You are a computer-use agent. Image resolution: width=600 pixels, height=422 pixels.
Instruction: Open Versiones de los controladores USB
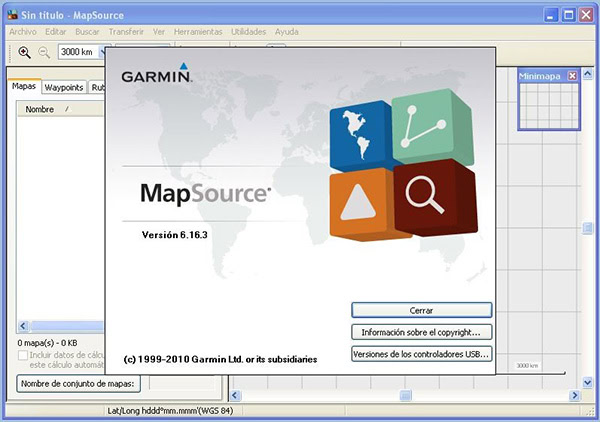pyautogui.click(x=421, y=354)
